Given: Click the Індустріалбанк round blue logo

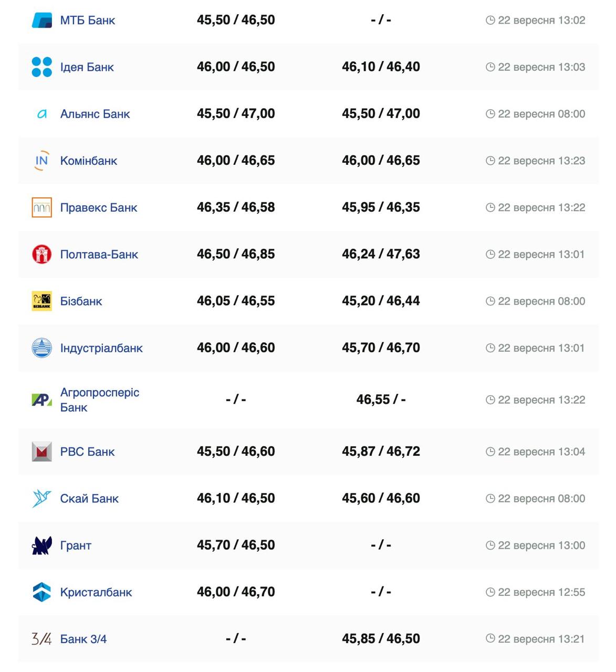Looking at the screenshot, I should 42,348.
